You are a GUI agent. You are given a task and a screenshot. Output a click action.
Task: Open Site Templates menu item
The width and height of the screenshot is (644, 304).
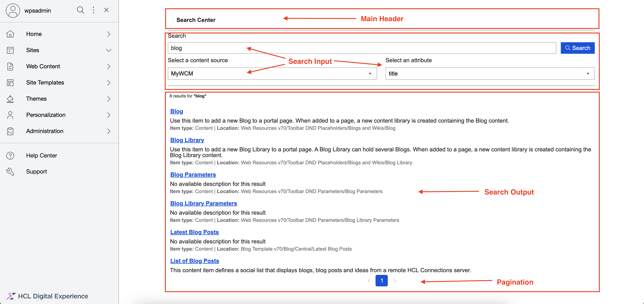point(45,83)
